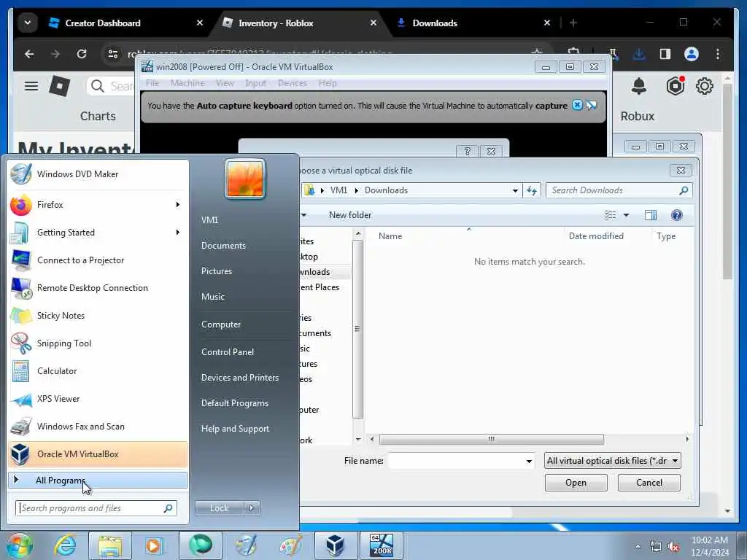Show All Programs list

coord(98,481)
